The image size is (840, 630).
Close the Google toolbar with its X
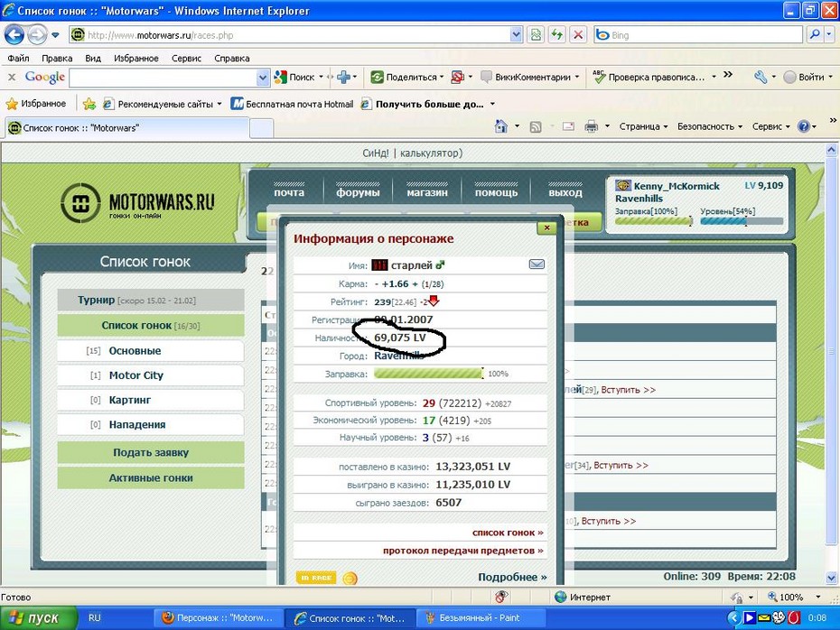[12, 77]
